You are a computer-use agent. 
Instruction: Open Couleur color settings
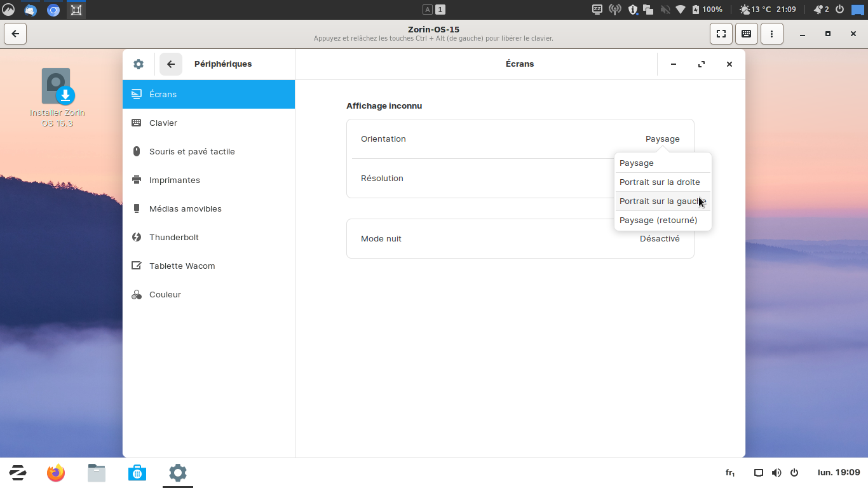click(x=165, y=294)
